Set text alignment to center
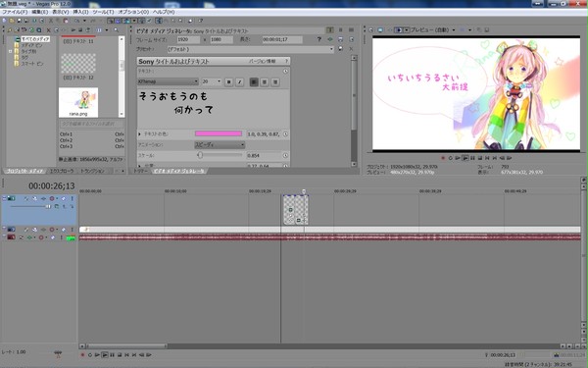The image size is (588, 368). point(265,81)
